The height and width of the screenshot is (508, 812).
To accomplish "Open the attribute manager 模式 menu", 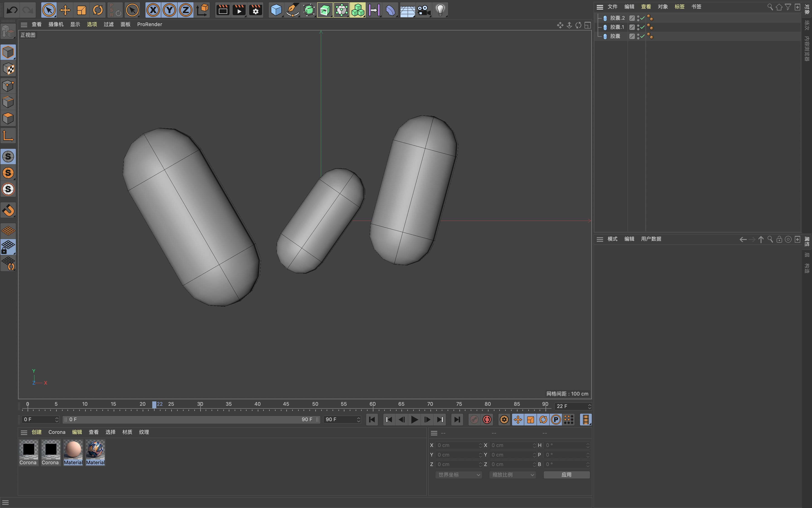I will pos(612,239).
